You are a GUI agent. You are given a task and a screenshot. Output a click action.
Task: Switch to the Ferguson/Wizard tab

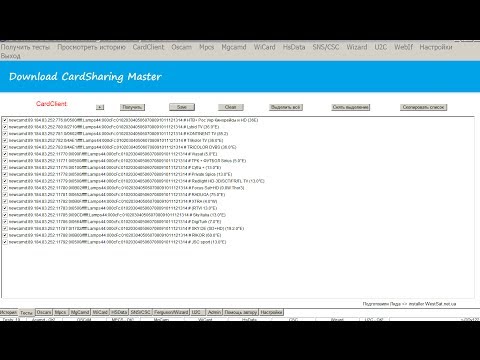(x=171, y=312)
